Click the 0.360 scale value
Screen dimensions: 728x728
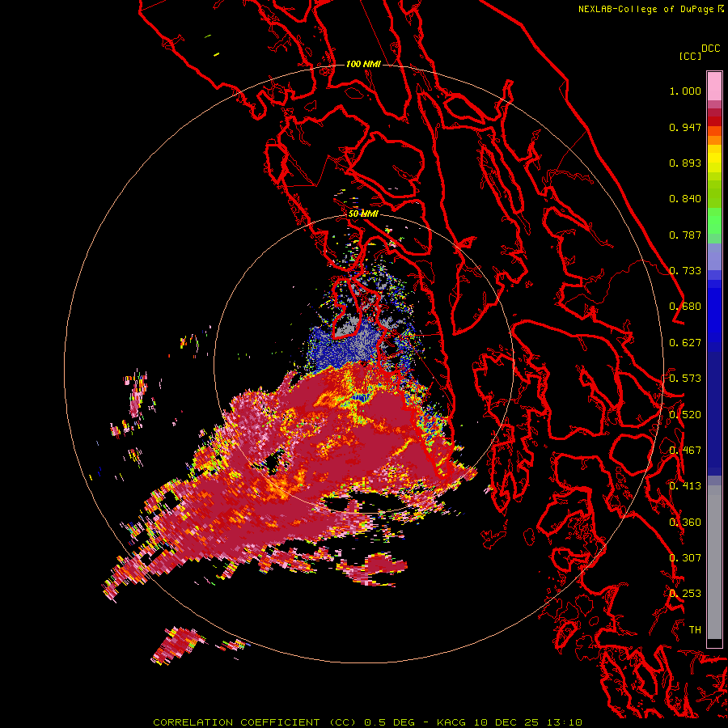[685, 523]
